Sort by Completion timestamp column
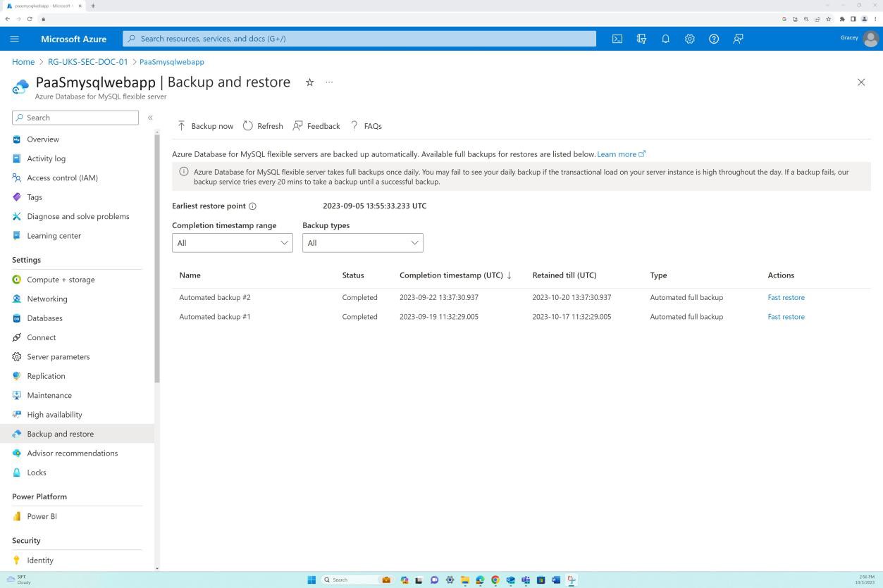 pos(451,275)
